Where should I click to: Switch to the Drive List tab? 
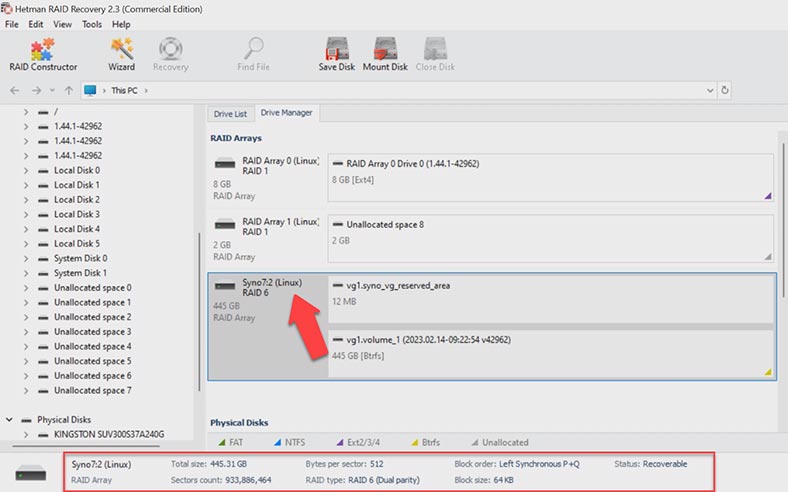pos(230,114)
